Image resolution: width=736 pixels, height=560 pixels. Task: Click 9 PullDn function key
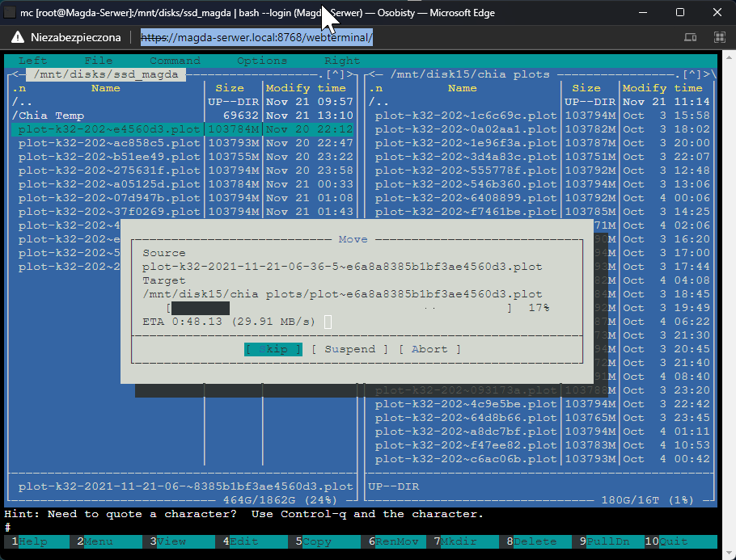pyautogui.click(x=612, y=541)
